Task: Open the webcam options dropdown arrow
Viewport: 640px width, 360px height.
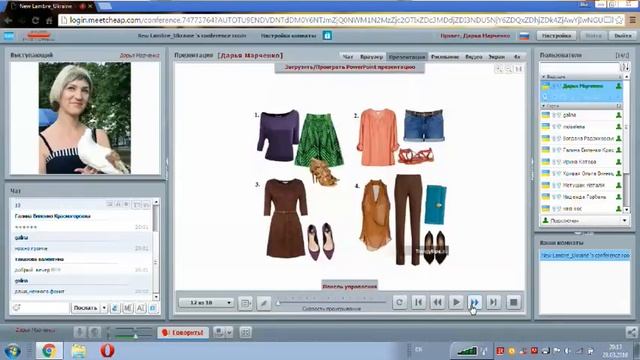Action: pos(229,332)
